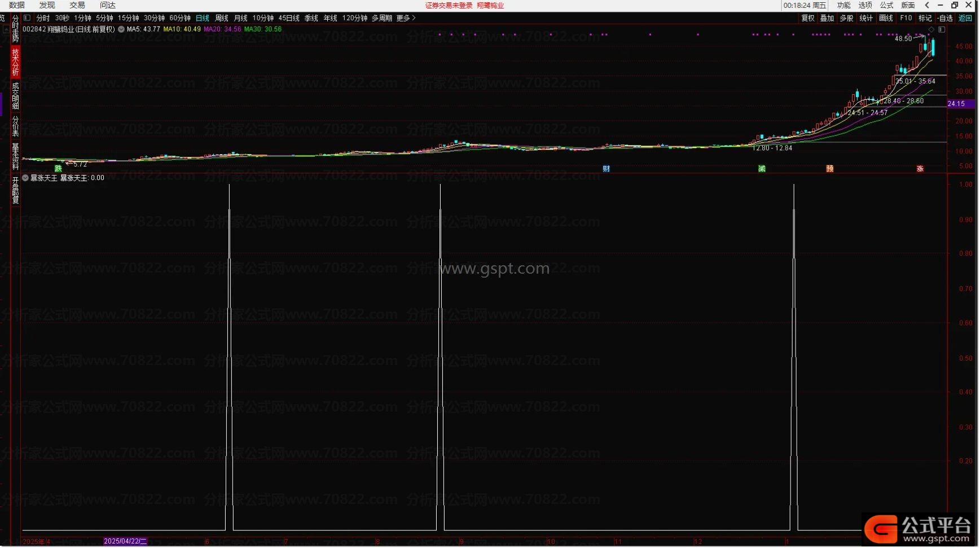The image size is (980, 548).
Task: Toggle the right side panel icon
Action: [942, 29]
